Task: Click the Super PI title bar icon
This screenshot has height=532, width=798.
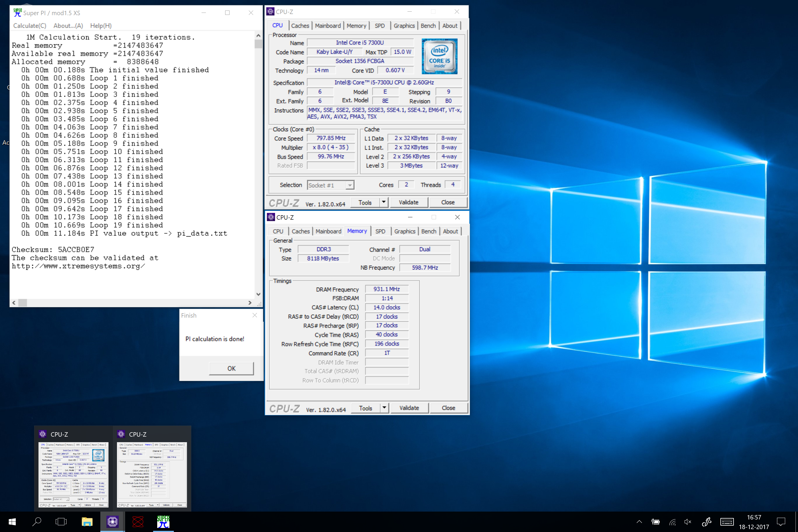Action: (x=17, y=13)
